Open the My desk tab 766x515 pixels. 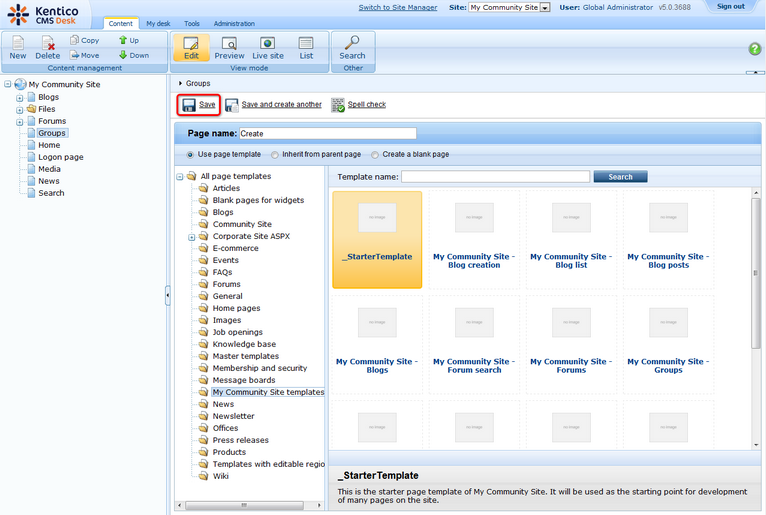[x=158, y=23]
